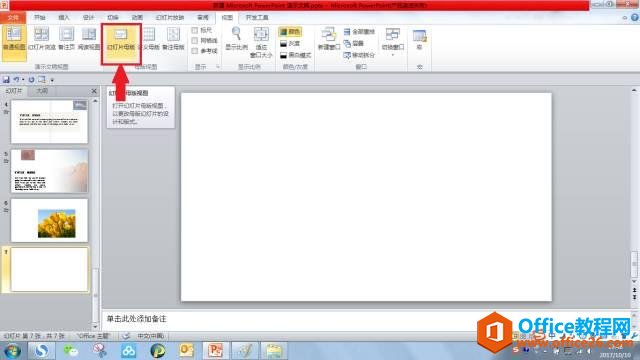640x360 pixels.
Task: Click Arrange All (全部重排)
Action: pyautogui.click(x=359, y=31)
